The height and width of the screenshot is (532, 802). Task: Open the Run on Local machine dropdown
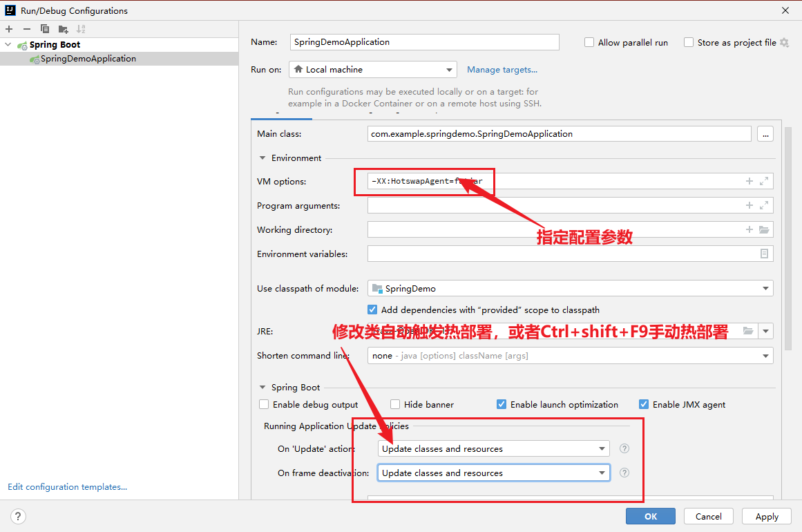373,70
